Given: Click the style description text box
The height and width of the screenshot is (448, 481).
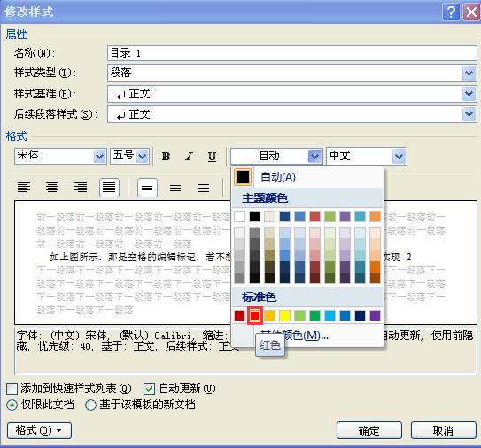Looking at the screenshot, I should [x=245, y=351].
